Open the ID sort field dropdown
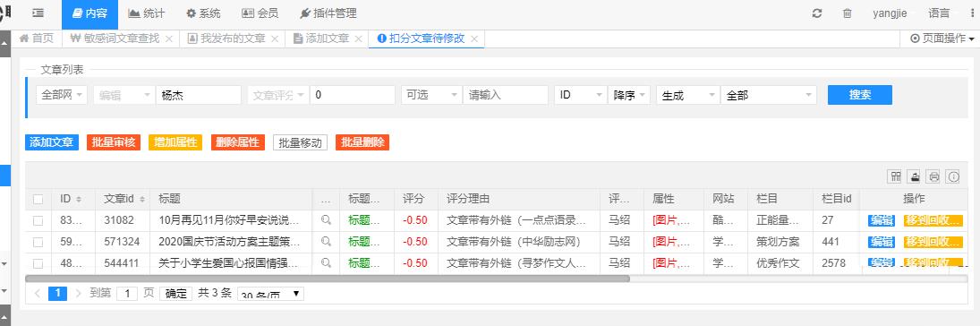 pos(581,95)
